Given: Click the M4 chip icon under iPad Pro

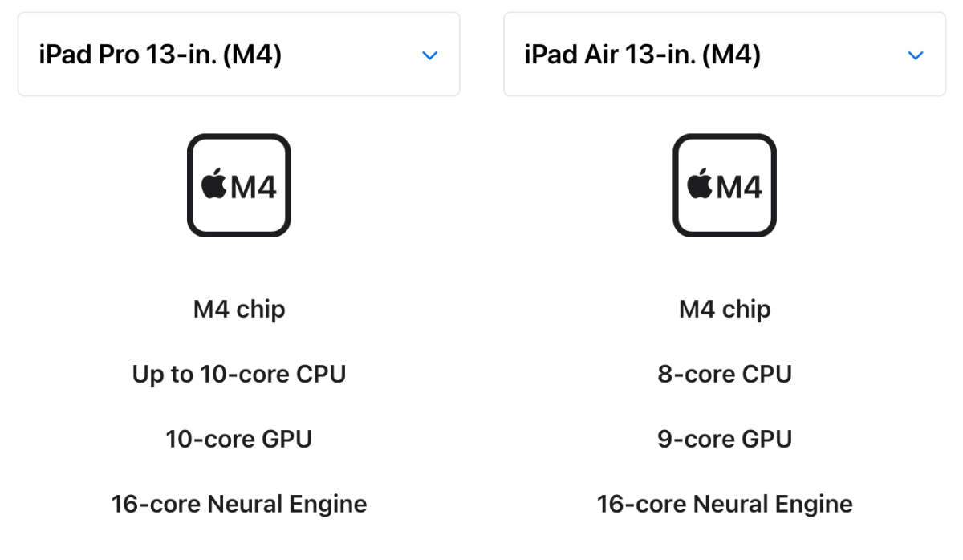Looking at the screenshot, I should (x=238, y=184).
